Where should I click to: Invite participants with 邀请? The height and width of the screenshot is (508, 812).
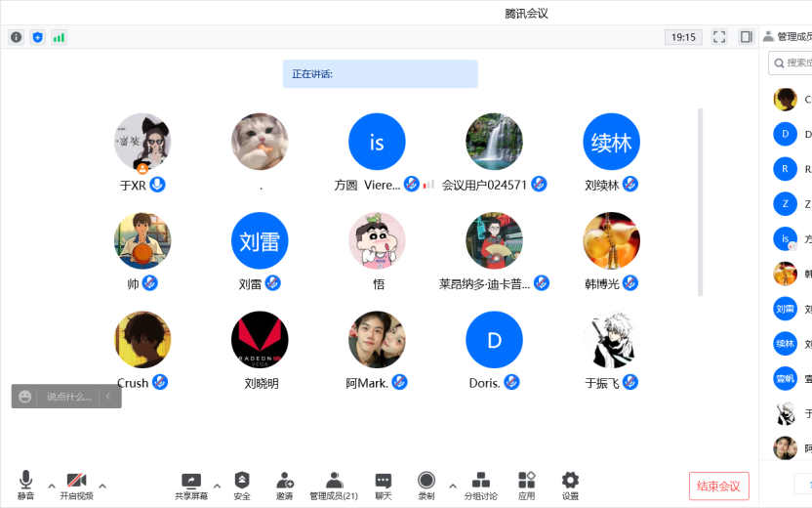point(284,486)
